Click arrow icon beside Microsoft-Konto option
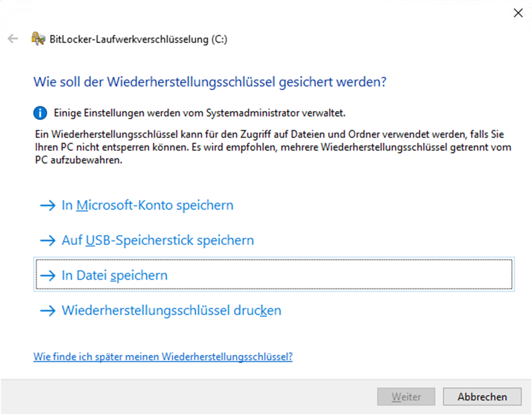Screen dimensions: 532x415 [48, 206]
